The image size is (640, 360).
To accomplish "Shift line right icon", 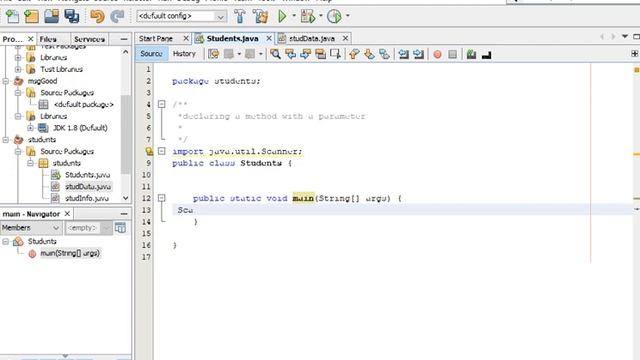I will tap(418, 54).
